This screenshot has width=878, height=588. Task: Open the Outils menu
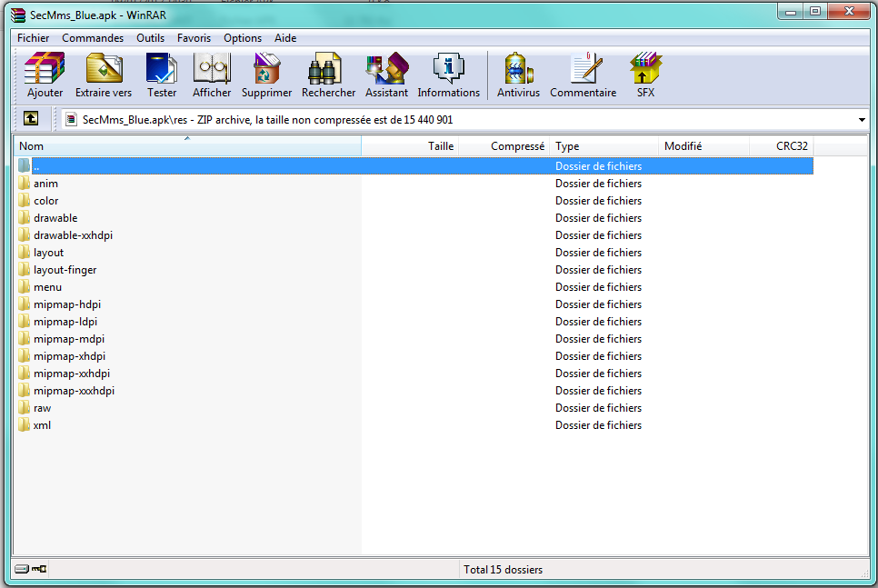click(151, 38)
